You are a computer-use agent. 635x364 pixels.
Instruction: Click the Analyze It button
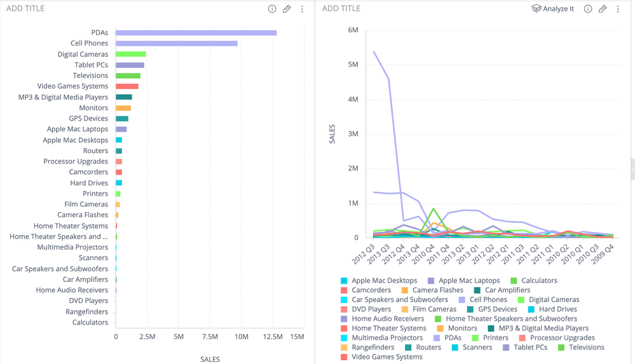pos(552,9)
